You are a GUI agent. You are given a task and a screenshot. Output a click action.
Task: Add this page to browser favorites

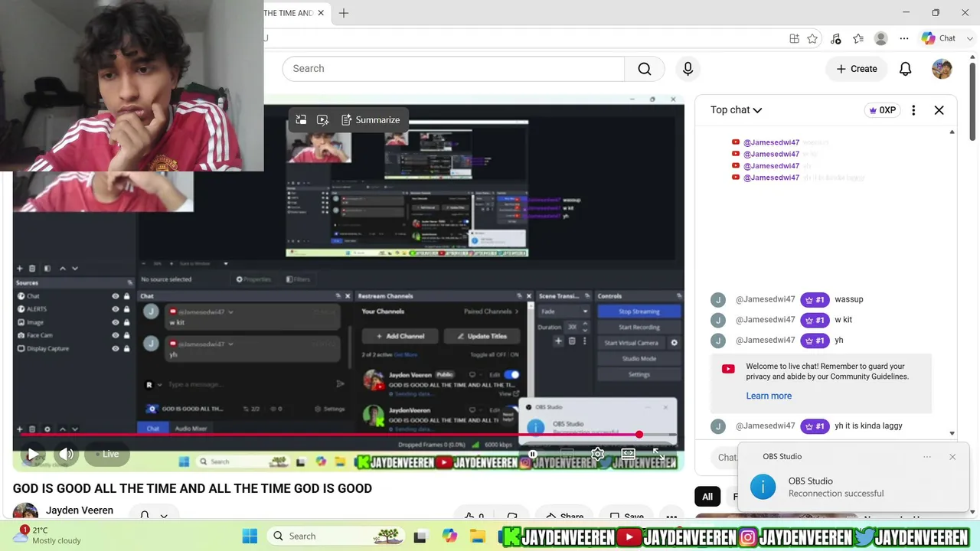(812, 38)
